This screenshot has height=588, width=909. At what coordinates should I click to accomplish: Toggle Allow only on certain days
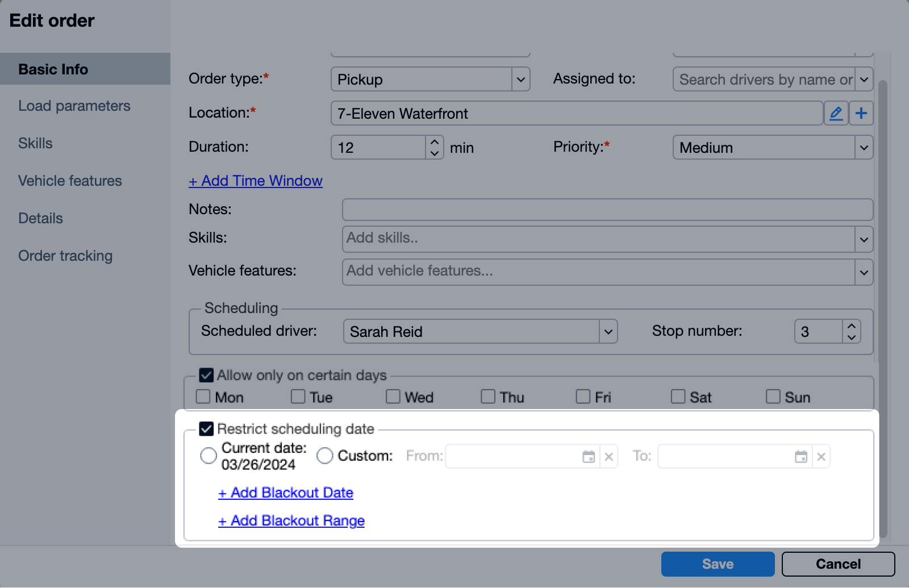coord(206,376)
